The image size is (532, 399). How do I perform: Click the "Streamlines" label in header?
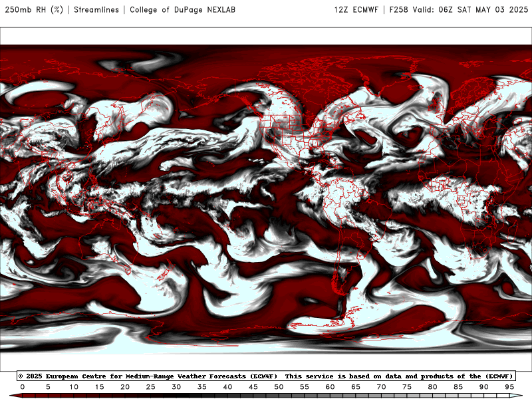tap(96, 10)
